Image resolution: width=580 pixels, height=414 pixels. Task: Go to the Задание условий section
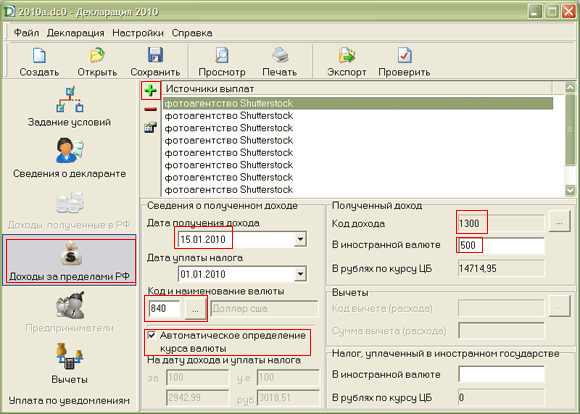(x=69, y=107)
